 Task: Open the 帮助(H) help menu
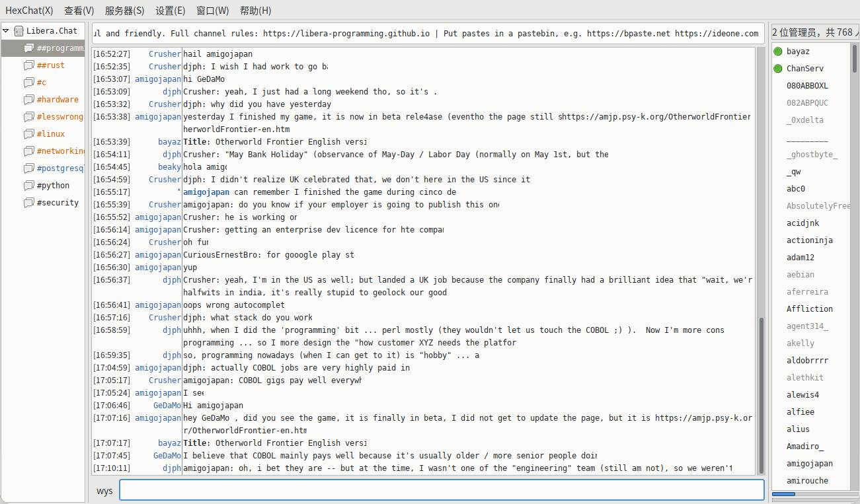(x=256, y=11)
